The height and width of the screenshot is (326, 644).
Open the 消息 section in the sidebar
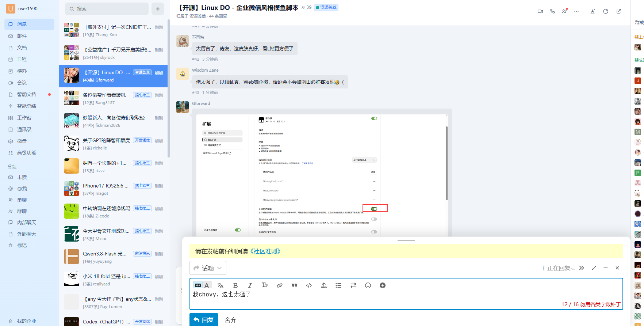[x=29, y=24]
